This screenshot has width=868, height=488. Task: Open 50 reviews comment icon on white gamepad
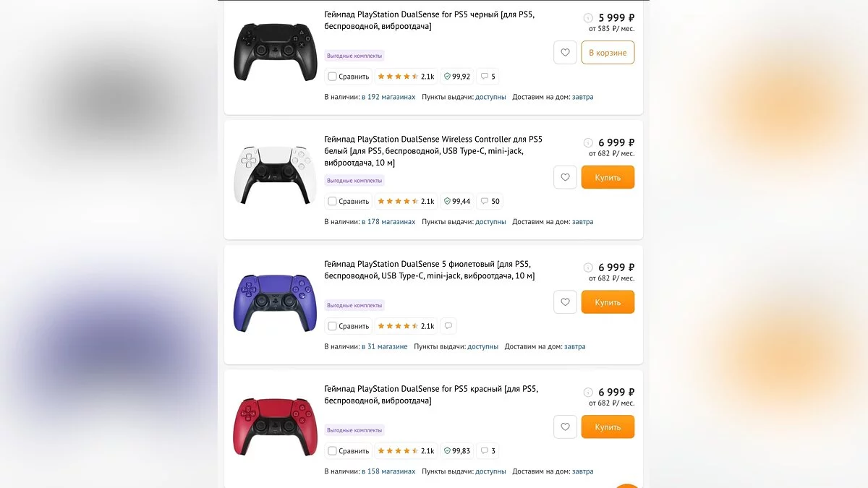(490, 201)
